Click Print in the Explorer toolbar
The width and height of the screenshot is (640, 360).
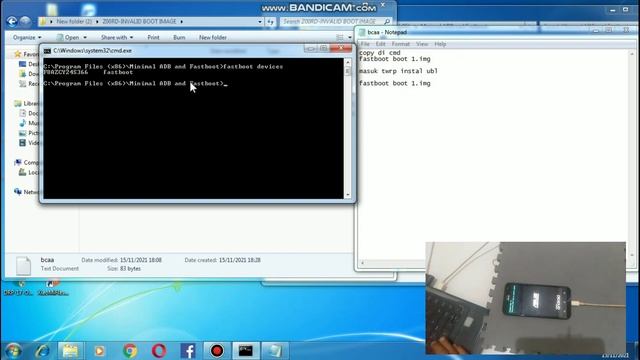coord(153,37)
